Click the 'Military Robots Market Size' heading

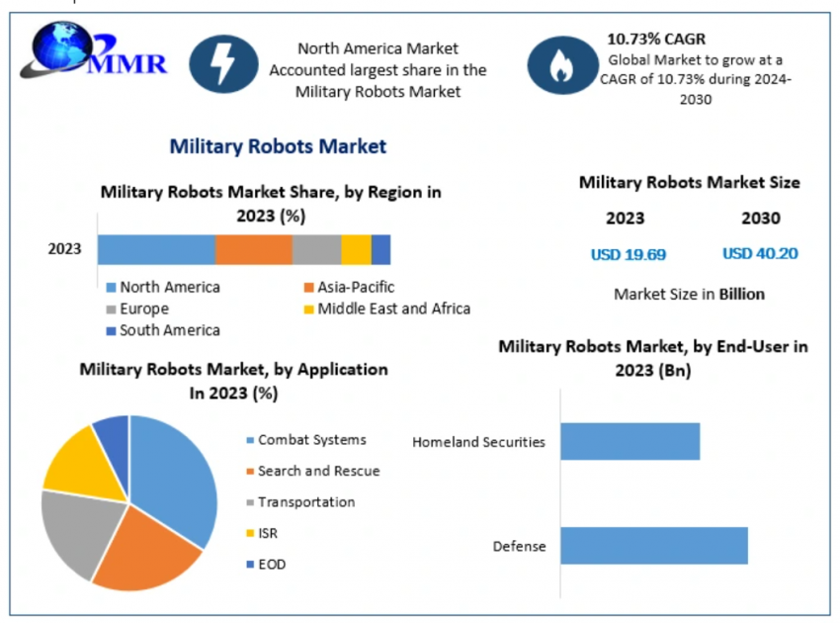[690, 183]
